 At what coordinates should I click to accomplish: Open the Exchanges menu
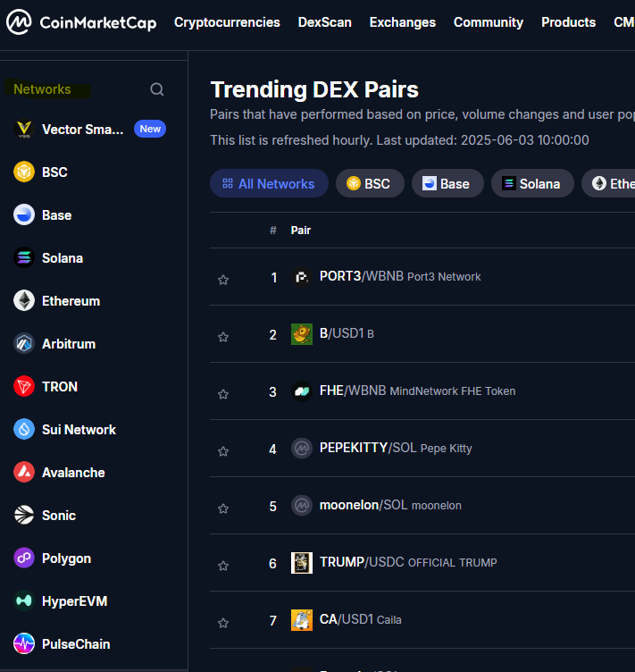coord(403,22)
